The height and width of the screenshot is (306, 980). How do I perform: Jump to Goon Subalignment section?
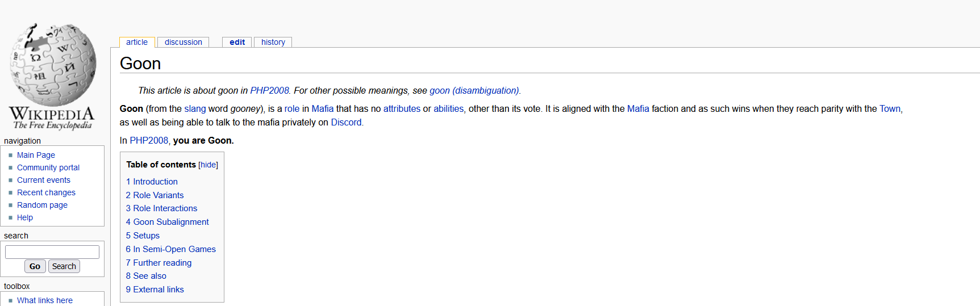(167, 222)
